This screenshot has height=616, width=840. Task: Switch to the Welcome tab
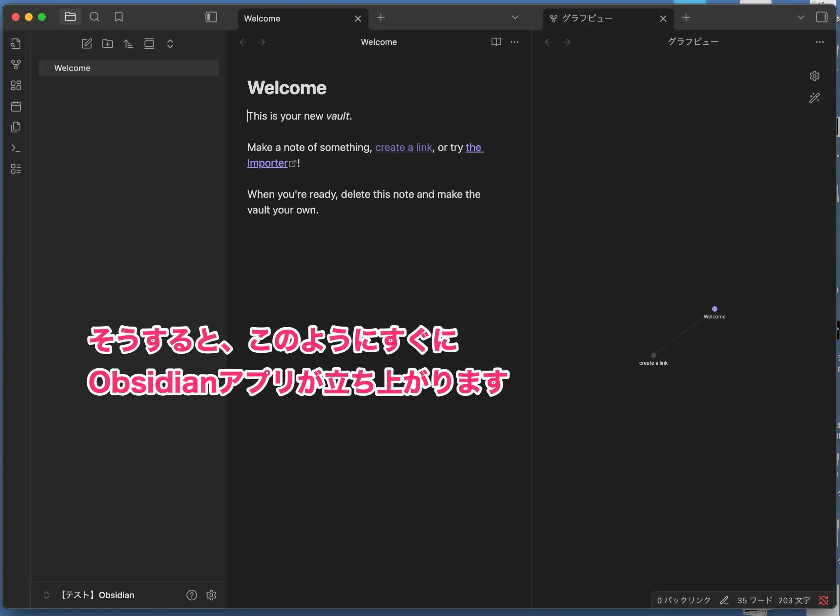point(303,19)
